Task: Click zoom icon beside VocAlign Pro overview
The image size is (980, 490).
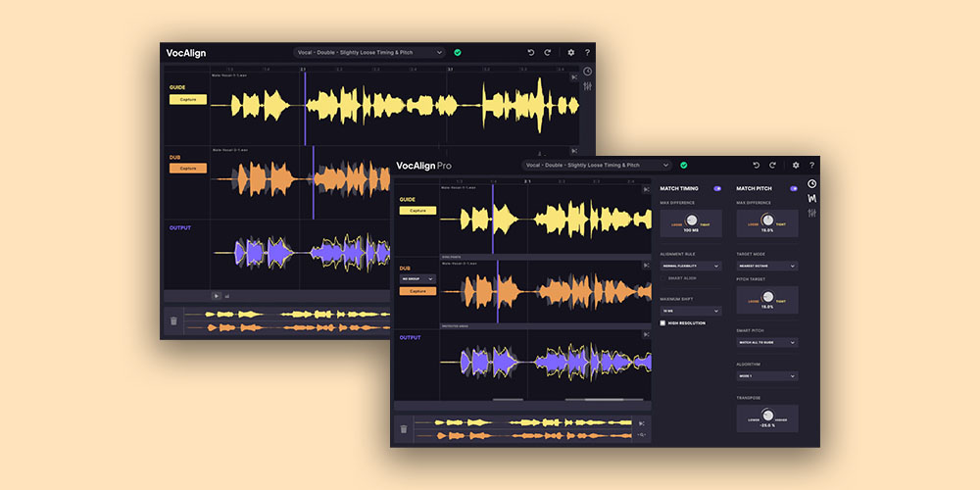Action: coord(643,435)
